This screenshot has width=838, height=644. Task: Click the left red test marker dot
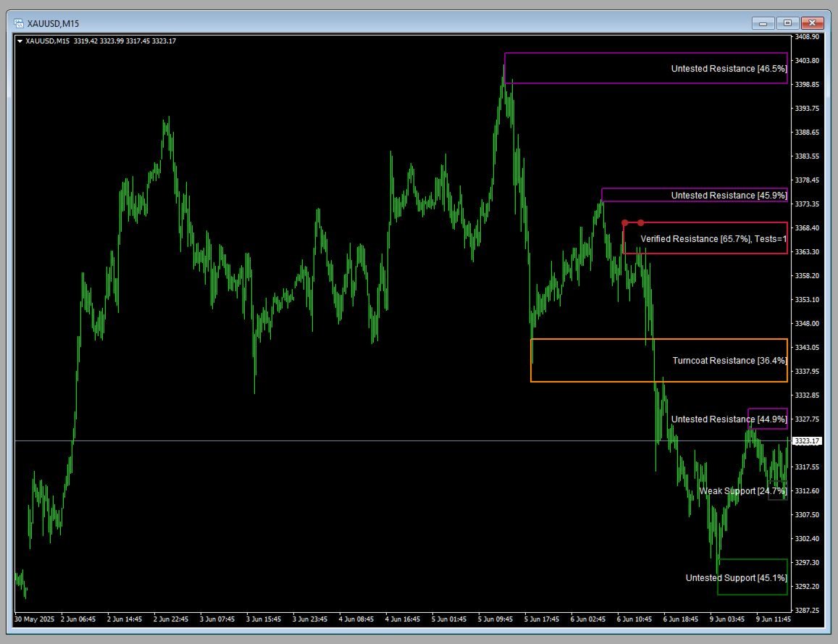(624, 222)
